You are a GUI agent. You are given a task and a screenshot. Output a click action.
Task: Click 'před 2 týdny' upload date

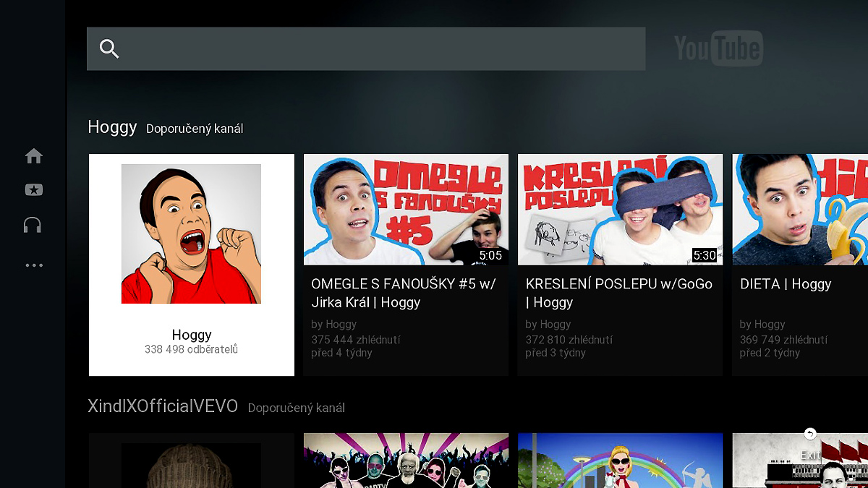[770, 353]
